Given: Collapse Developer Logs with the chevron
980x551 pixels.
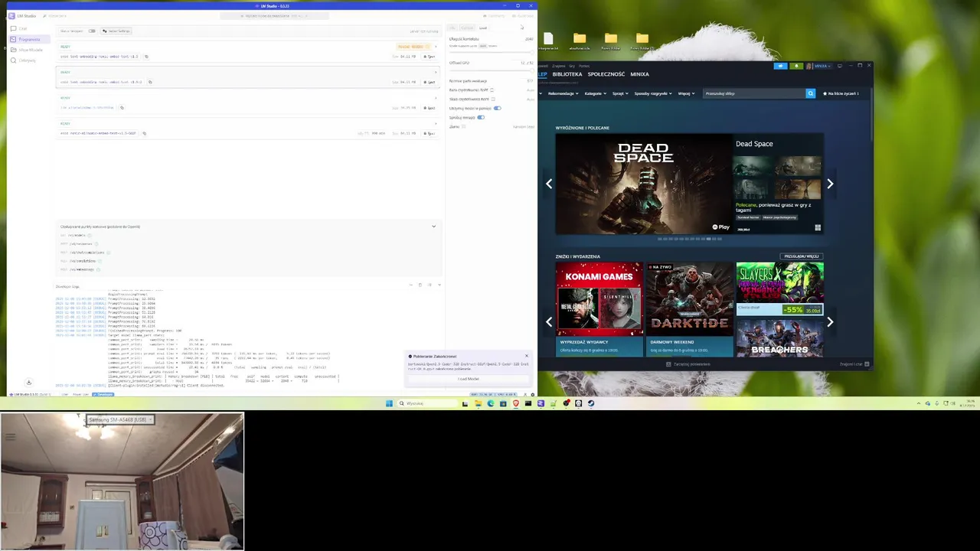Looking at the screenshot, I should pos(439,285).
